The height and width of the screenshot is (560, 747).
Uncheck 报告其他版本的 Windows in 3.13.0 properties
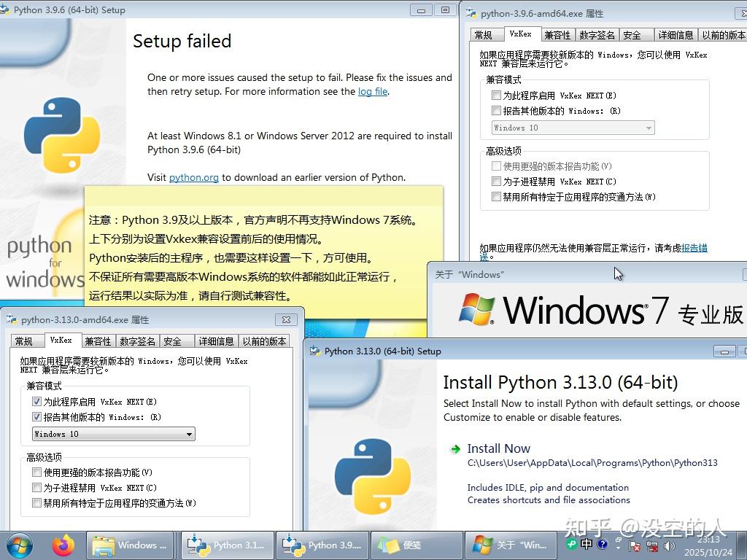[x=36, y=416]
